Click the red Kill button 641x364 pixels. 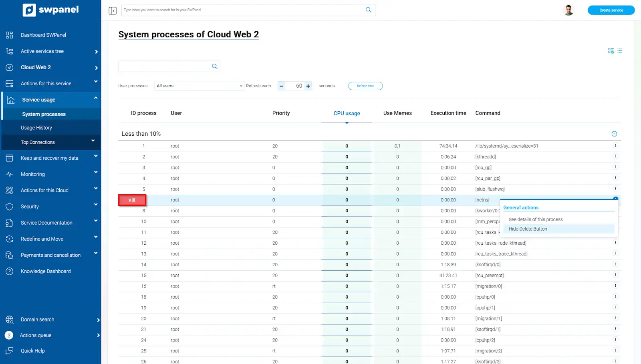132,200
